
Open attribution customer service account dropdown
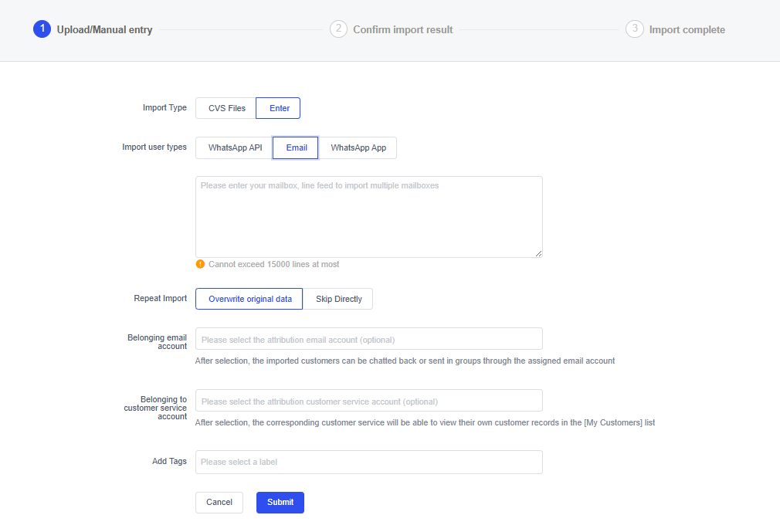(368, 401)
